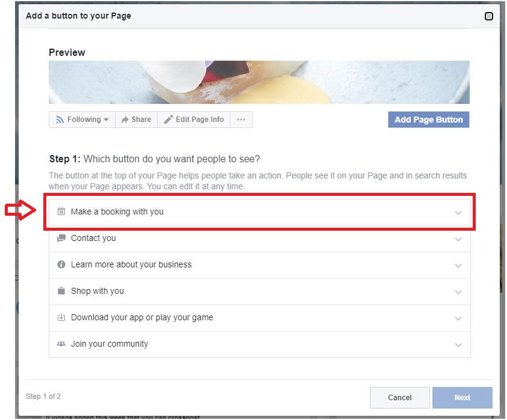The width and height of the screenshot is (507, 420).
Task: Expand the Contact you chevron
Action: 458,239
